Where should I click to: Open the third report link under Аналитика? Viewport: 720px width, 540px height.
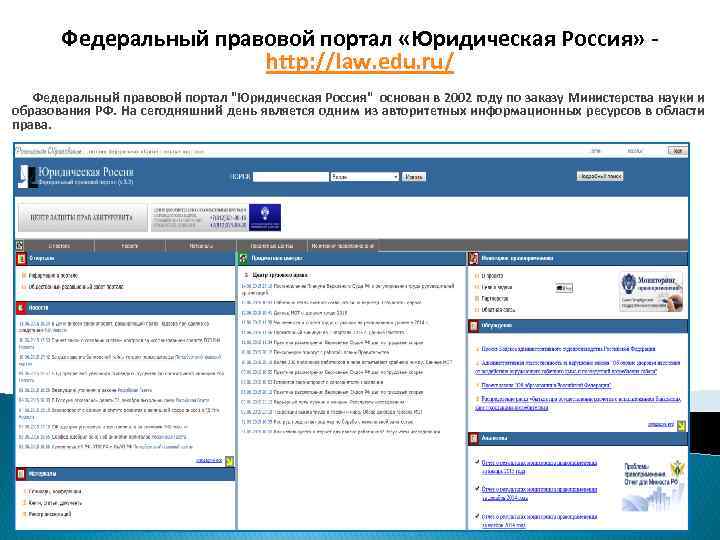click(x=539, y=521)
